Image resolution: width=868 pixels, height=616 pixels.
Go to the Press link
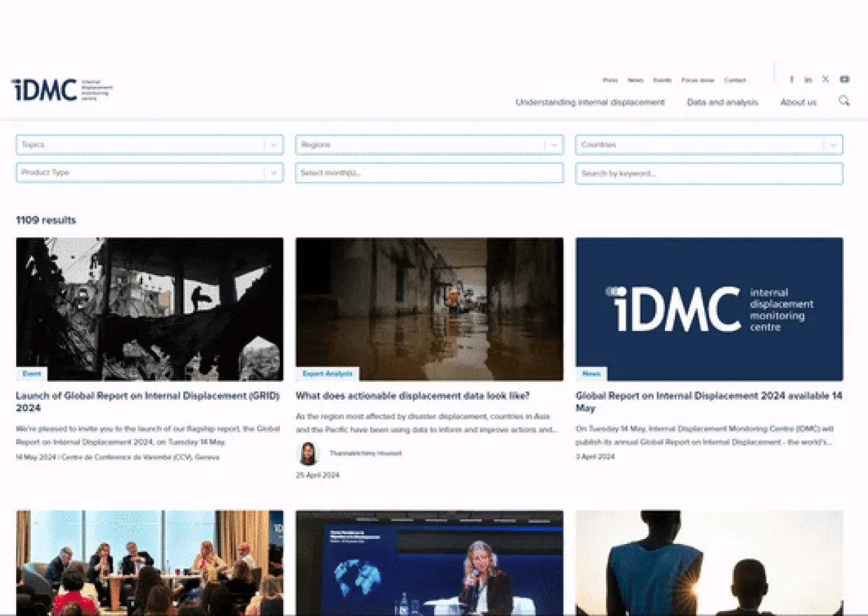[610, 80]
